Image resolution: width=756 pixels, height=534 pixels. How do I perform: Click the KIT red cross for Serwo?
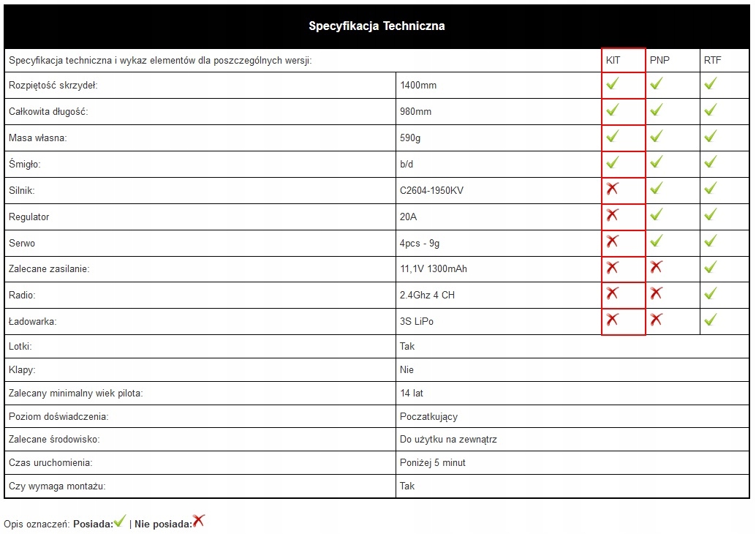(613, 241)
